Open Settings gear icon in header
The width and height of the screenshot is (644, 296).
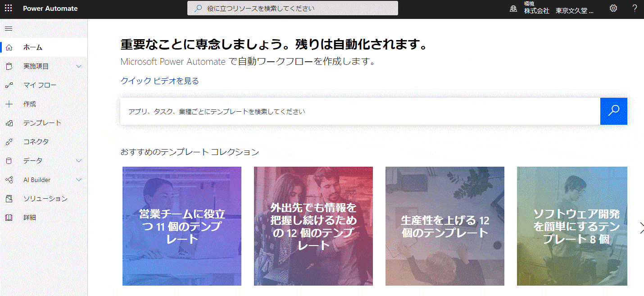(613, 9)
